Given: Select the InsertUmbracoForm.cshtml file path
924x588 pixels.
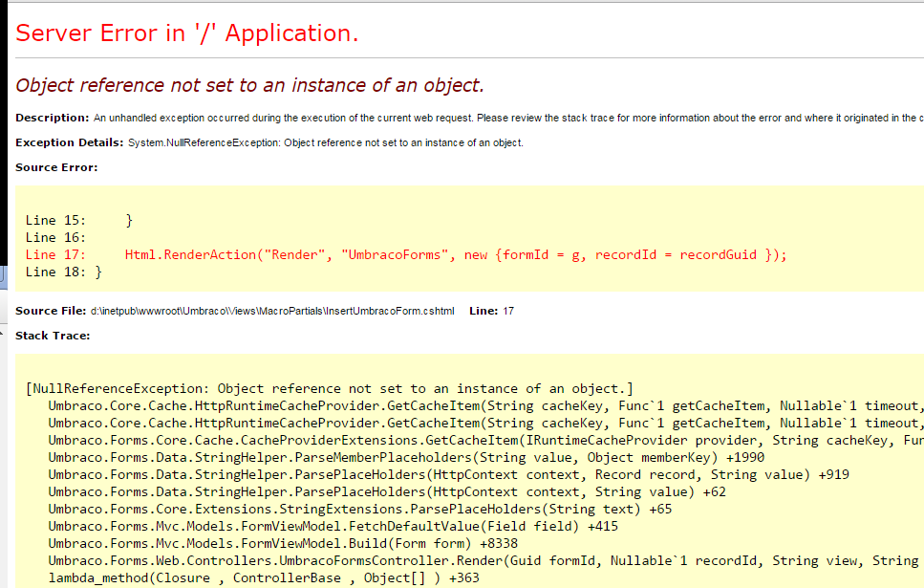Looking at the screenshot, I should 272,311.
